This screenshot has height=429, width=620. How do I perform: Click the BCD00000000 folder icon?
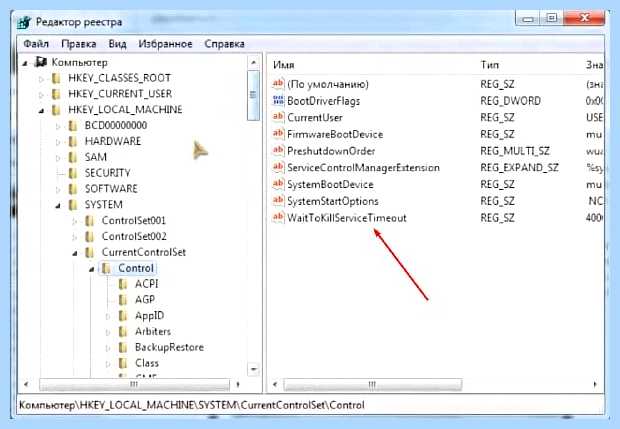pos(73,125)
